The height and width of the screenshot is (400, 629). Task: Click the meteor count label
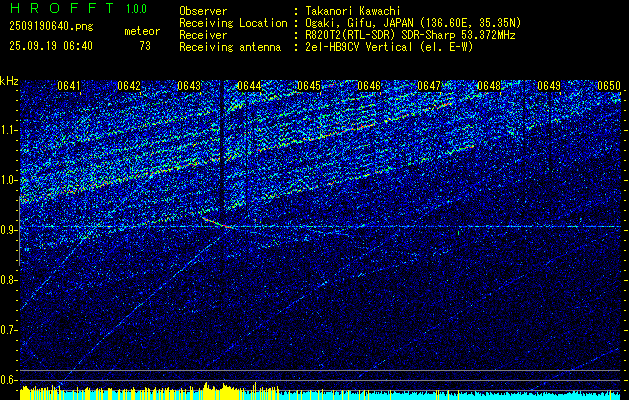click(142, 31)
